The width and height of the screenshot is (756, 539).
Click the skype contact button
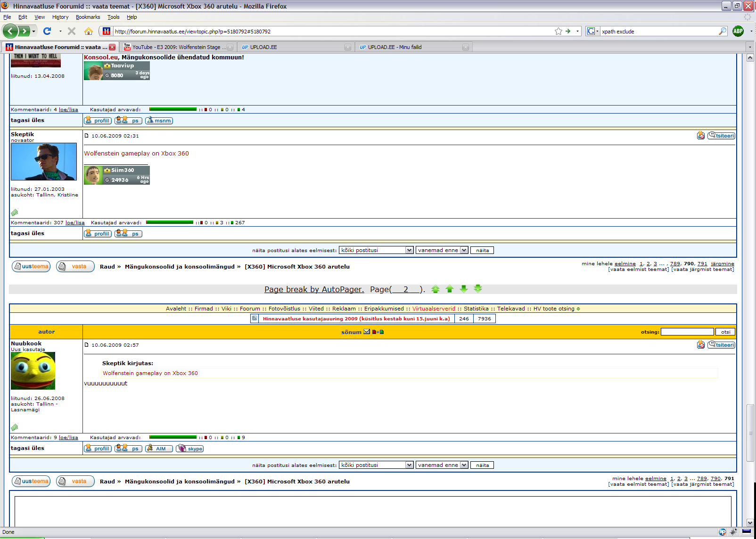tap(189, 449)
